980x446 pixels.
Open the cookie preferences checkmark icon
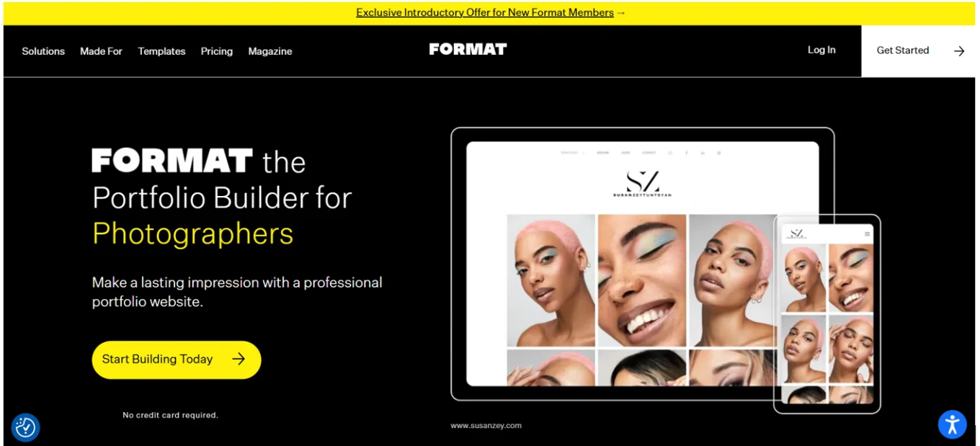[x=25, y=427]
